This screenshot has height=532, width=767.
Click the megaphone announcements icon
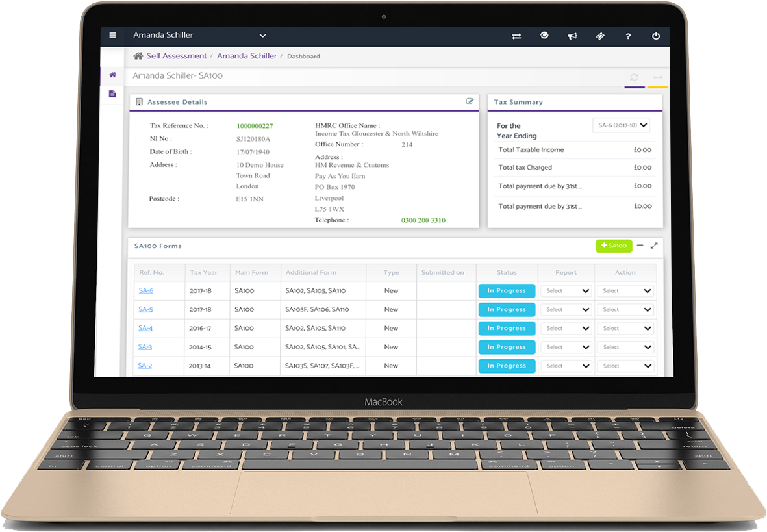(572, 36)
